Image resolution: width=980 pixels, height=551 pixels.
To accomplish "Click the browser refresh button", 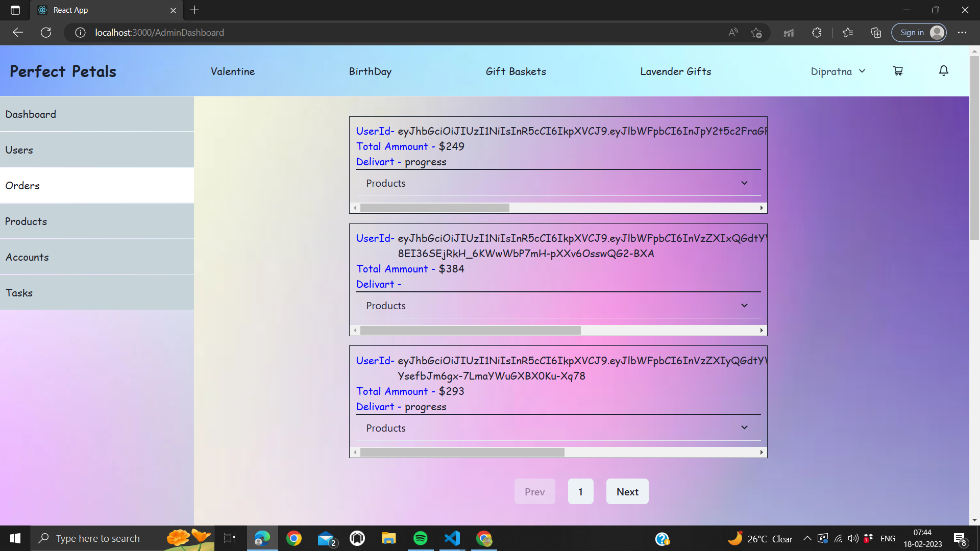I will click(46, 33).
